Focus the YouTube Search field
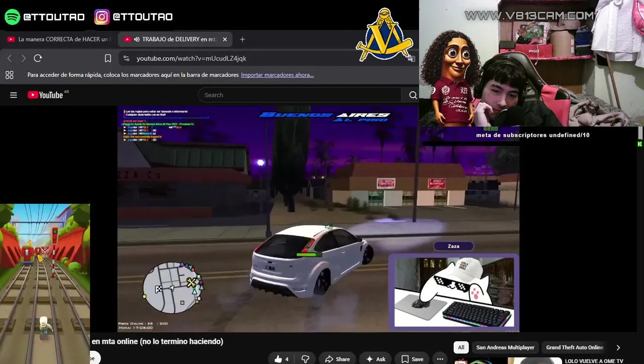 pyautogui.click(x=300, y=95)
